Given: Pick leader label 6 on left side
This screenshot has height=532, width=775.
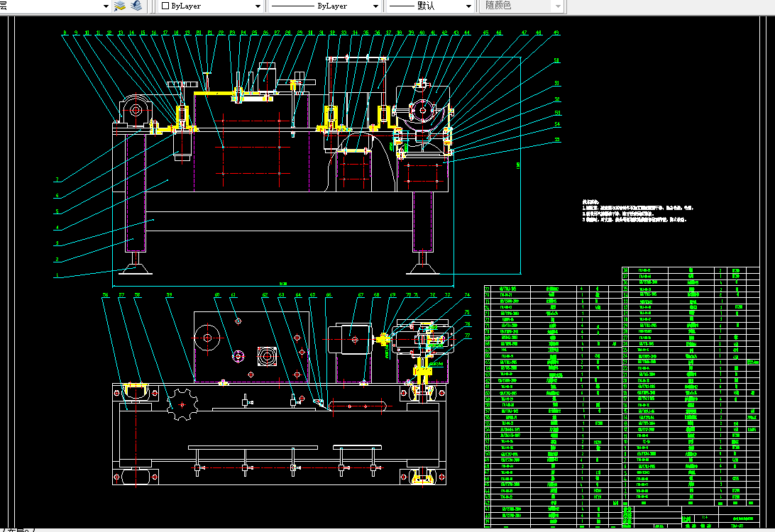Looking at the screenshot, I should coord(57,196).
